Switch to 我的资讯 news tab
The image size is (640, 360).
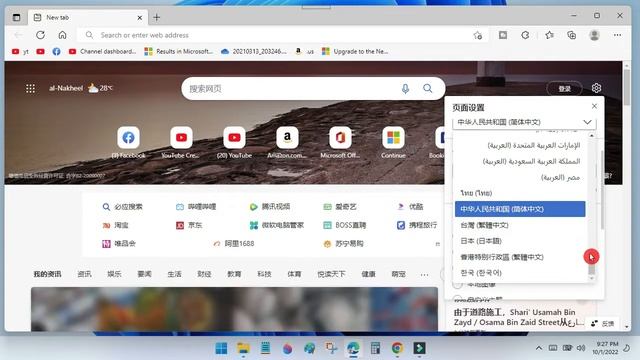point(47,274)
